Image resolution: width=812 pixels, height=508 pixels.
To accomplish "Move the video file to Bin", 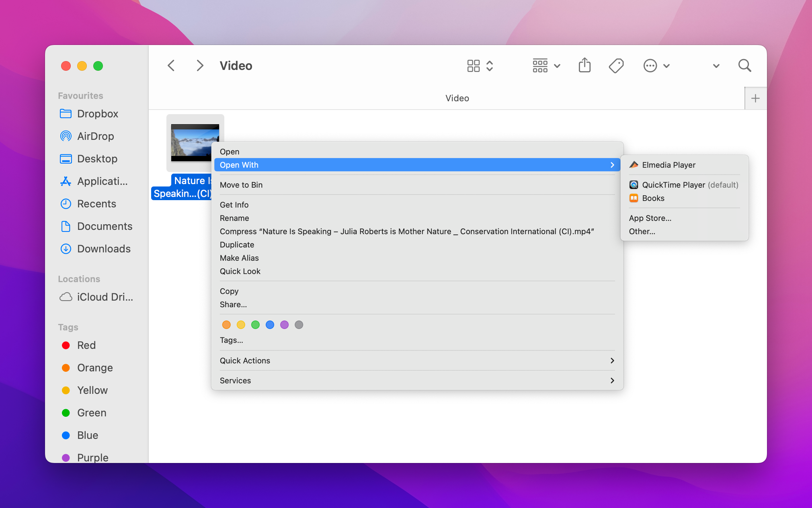I will pos(241,185).
